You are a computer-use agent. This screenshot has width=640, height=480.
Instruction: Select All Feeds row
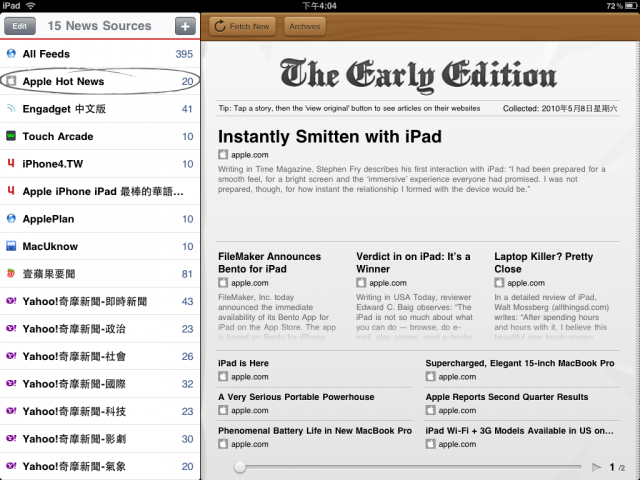pyautogui.click(x=100, y=54)
